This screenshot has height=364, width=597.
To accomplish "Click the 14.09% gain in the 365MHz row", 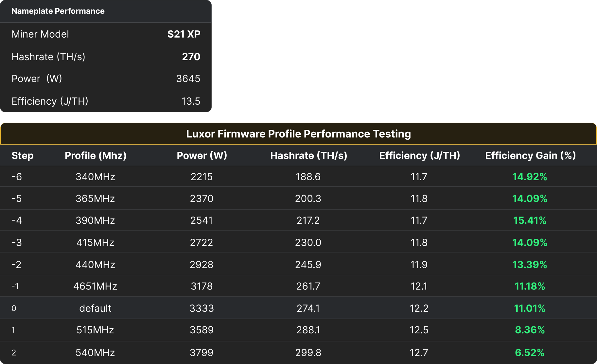I will (x=530, y=199).
